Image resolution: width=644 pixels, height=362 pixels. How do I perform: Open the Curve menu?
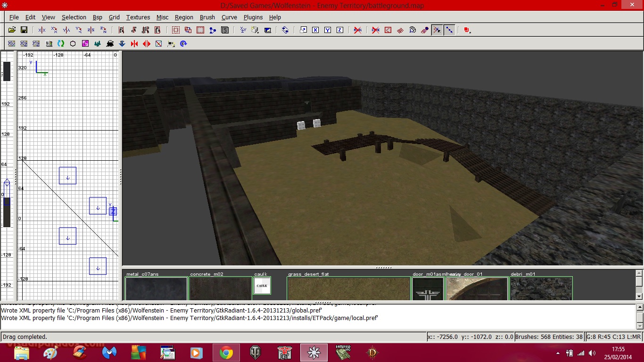click(229, 17)
